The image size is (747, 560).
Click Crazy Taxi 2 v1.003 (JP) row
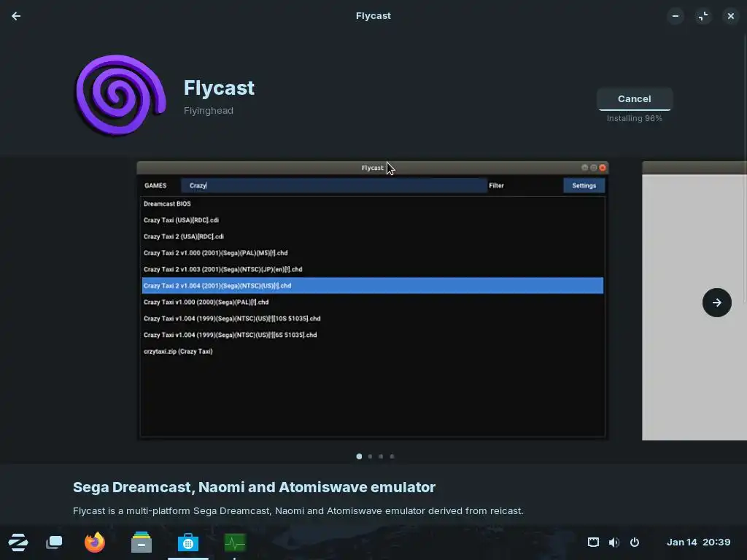coord(373,269)
